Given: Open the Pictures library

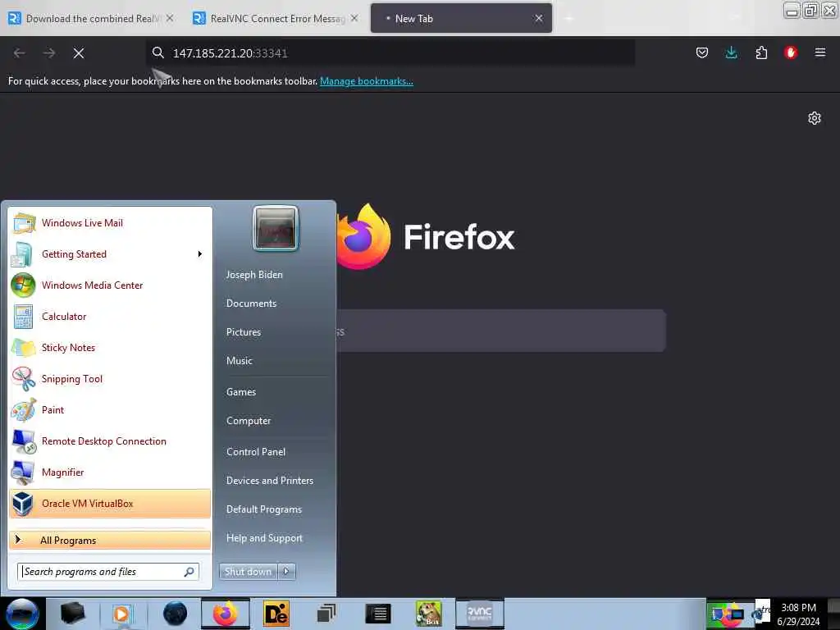Looking at the screenshot, I should 244,332.
